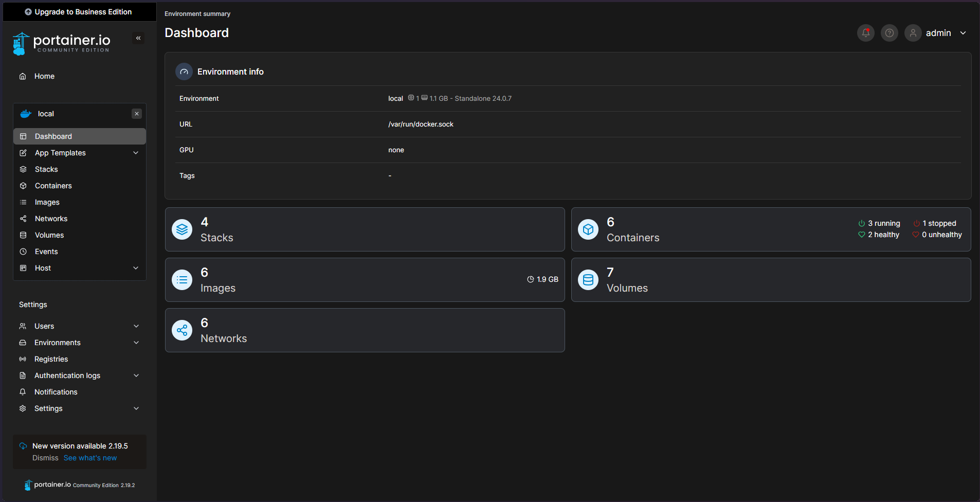The image size is (980, 502).
Task: Close the local environment with the X
Action: tap(137, 114)
